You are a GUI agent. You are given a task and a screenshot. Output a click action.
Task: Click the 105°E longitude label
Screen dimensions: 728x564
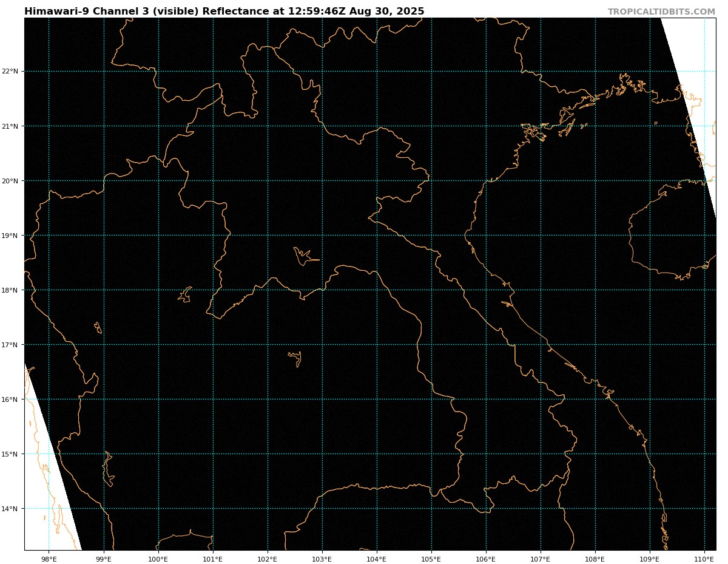click(x=431, y=559)
